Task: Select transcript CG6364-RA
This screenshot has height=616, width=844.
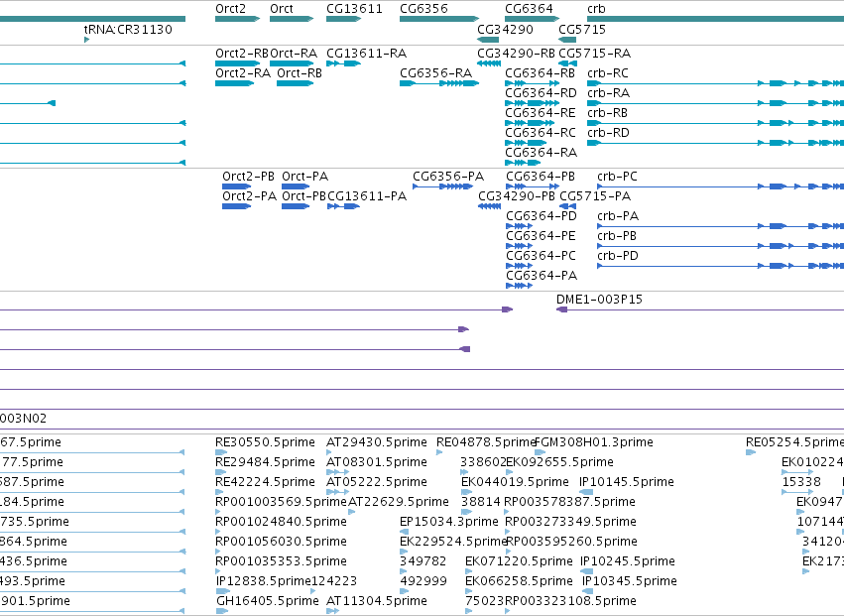Action: (541, 153)
